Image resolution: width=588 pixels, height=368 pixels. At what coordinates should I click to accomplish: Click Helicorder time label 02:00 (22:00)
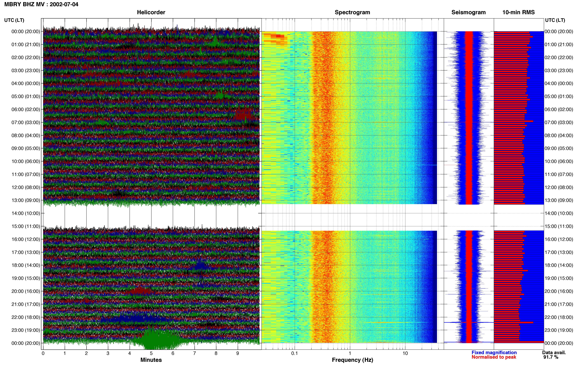[x=26, y=58]
